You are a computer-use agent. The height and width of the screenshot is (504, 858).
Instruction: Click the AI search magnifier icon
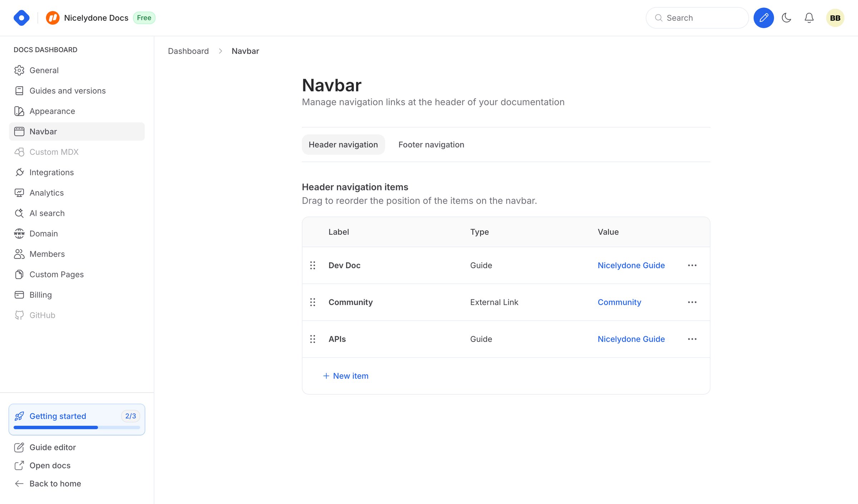19,213
